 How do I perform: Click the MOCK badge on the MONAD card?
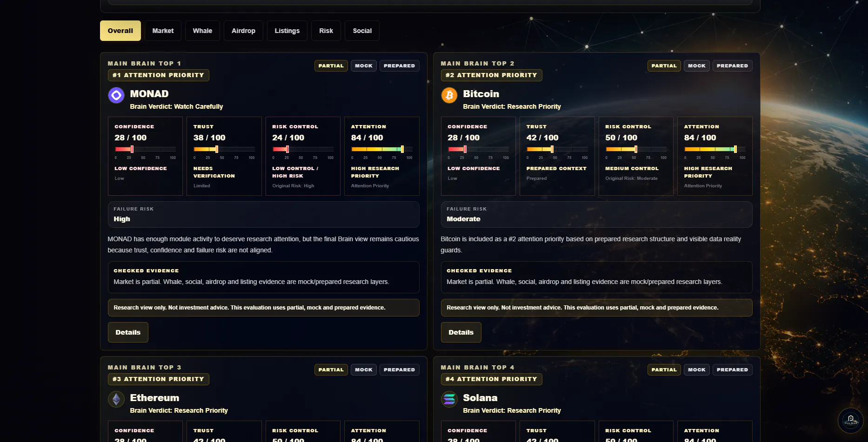(364, 66)
